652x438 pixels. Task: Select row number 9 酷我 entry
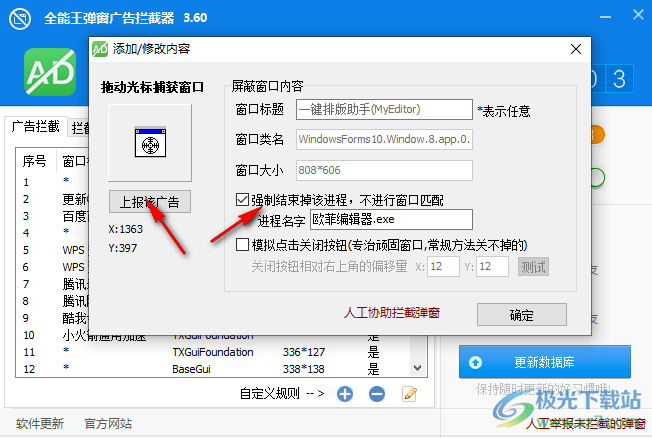pos(53,318)
